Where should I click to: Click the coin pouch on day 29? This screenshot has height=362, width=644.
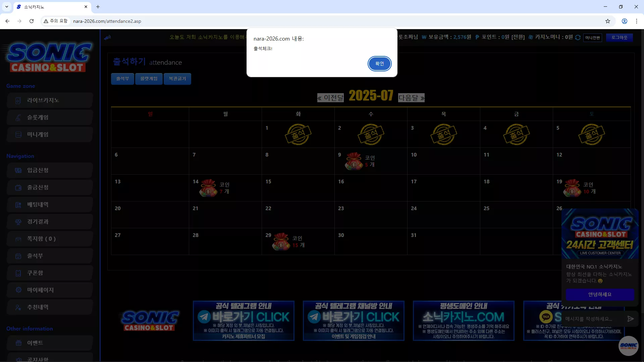pyautogui.click(x=281, y=242)
